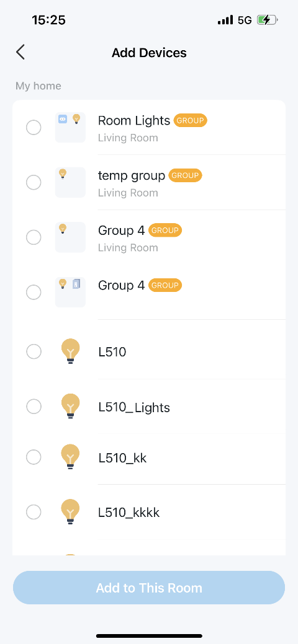
Task: Click the L510_kk bulb icon
Action: 70,457
